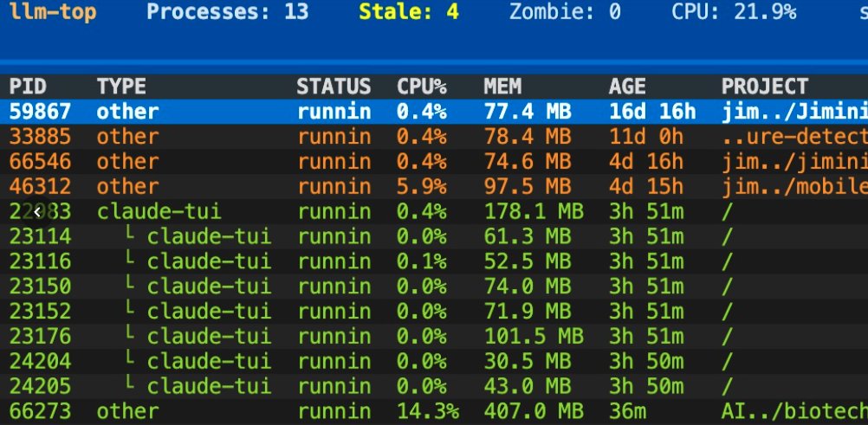Screen dimensions: 868x425
Task: Sort by the MEM column header
Action: [502, 87]
